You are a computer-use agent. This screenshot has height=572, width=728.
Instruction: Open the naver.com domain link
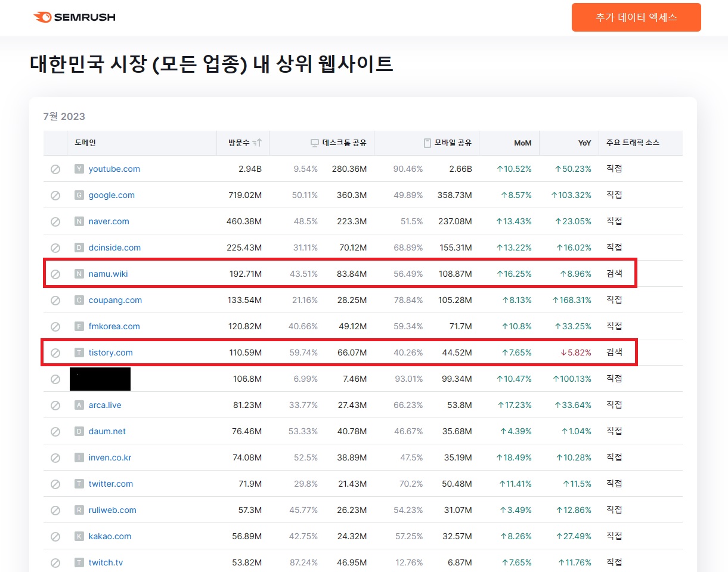coord(109,221)
